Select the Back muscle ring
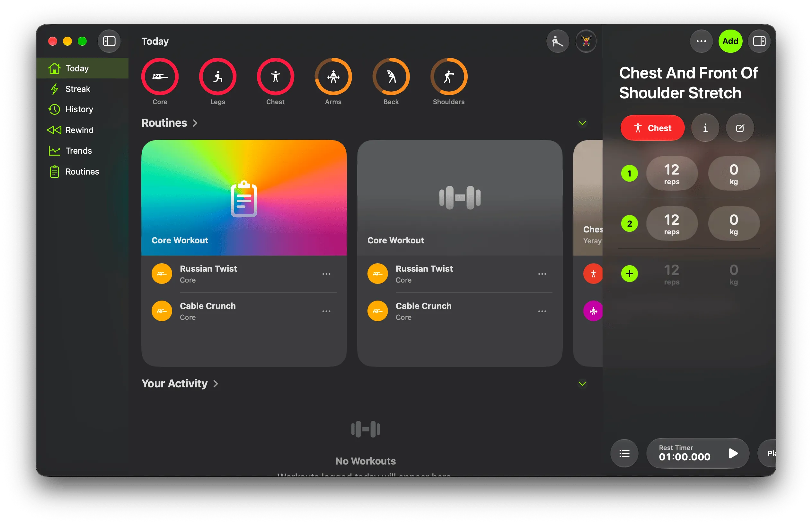 pos(391,77)
